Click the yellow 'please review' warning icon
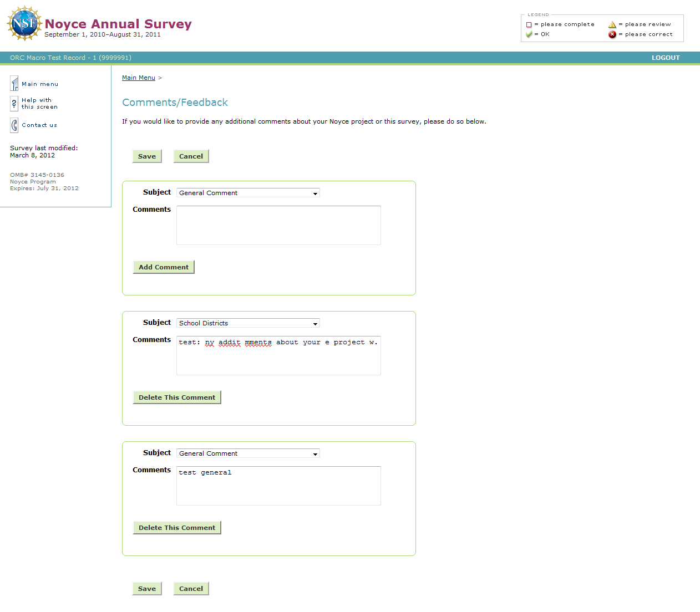Viewport: 700px width, 612px height. 612,24
